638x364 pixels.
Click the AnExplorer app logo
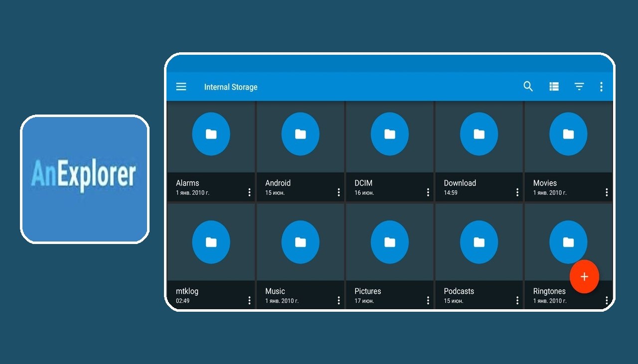point(84,179)
